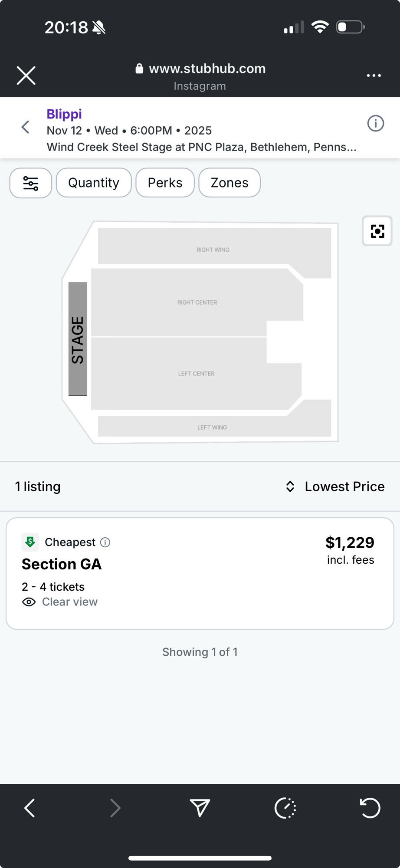
Task: Open the Perks filter dropdown
Action: coord(165,183)
